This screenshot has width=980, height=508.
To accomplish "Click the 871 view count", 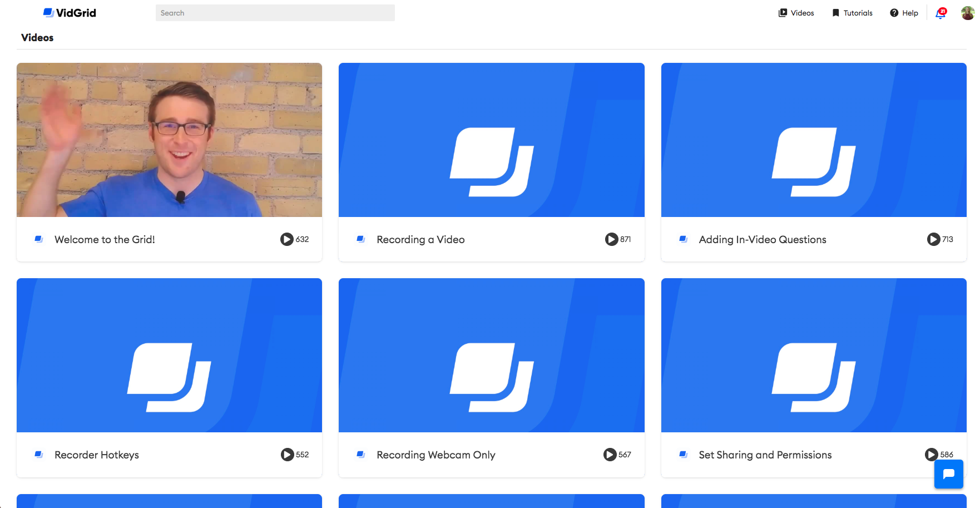I will 626,239.
